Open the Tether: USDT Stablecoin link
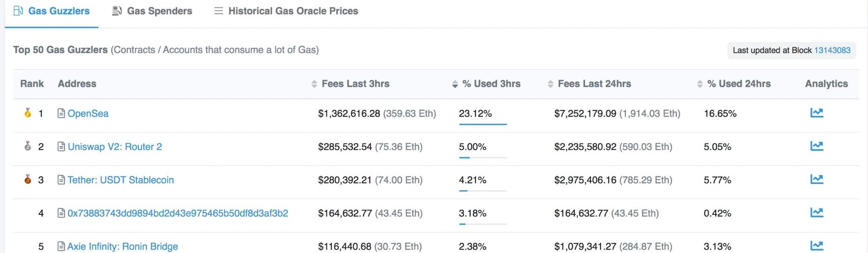868x253 pixels. pyautogui.click(x=120, y=180)
